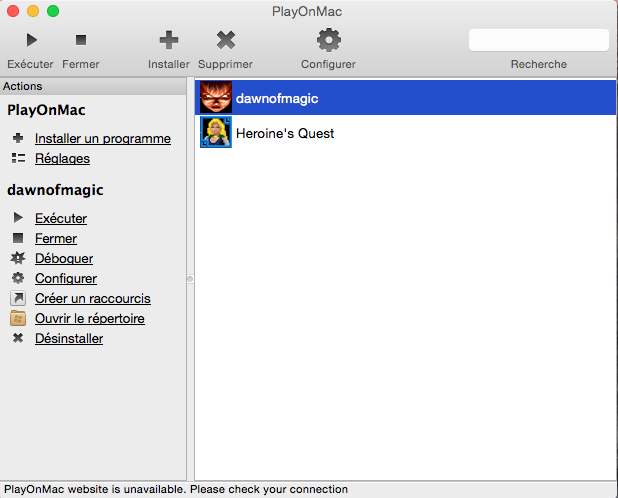Click the PlayOnMac sidebar section heading
The height and width of the screenshot is (498, 618).
click(x=46, y=110)
